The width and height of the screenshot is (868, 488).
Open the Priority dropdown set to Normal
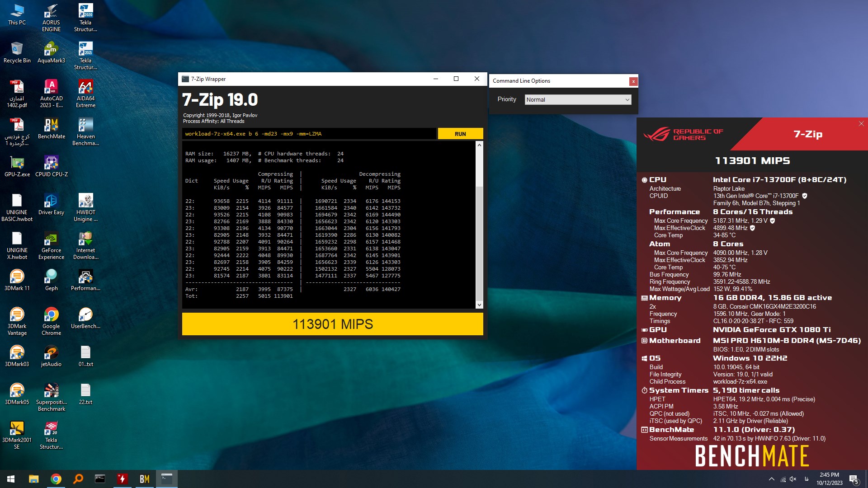pyautogui.click(x=578, y=99)
